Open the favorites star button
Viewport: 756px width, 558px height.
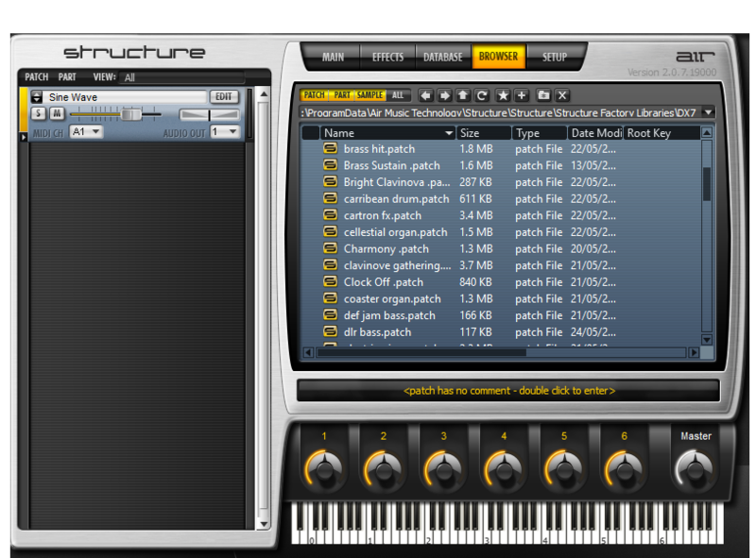click(503, 95)
